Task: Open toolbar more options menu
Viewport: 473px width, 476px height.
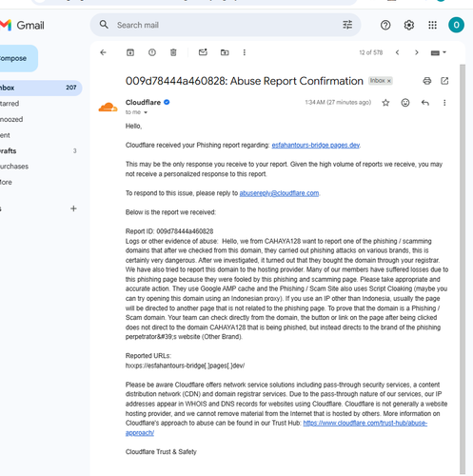Action: click(x=245, y=52)
